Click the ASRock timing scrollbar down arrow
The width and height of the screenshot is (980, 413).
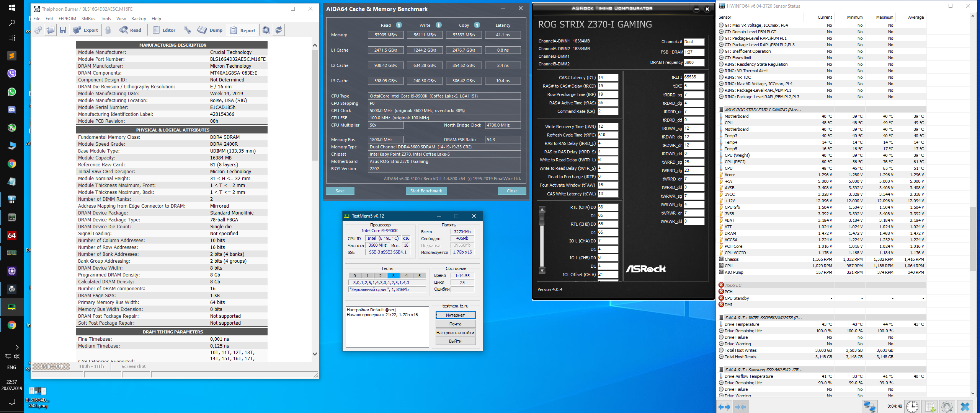click(x=542, y=271)
